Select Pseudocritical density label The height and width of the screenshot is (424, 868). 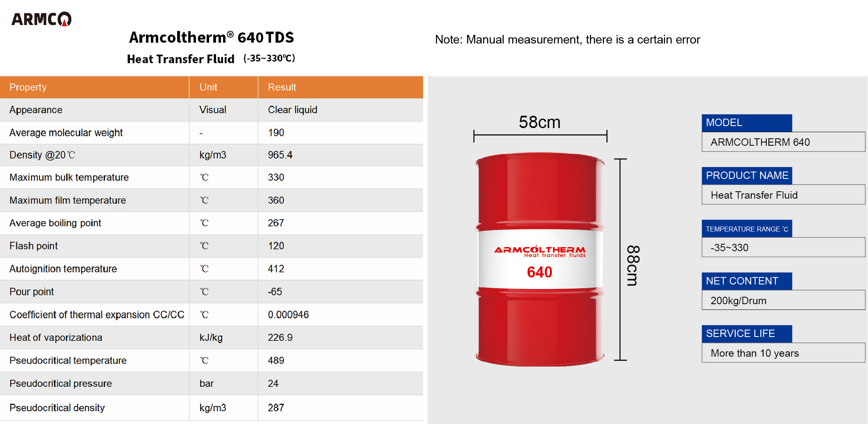click(x=57, y=408)
